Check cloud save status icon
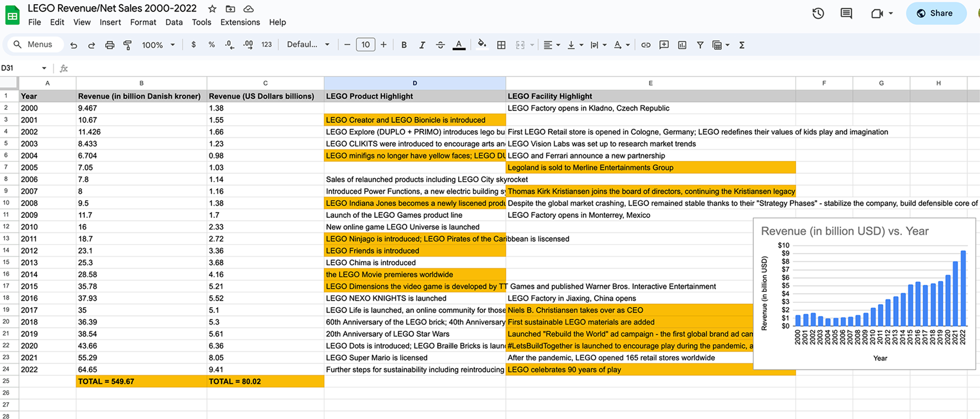980x419 pixels. (249, 9)
